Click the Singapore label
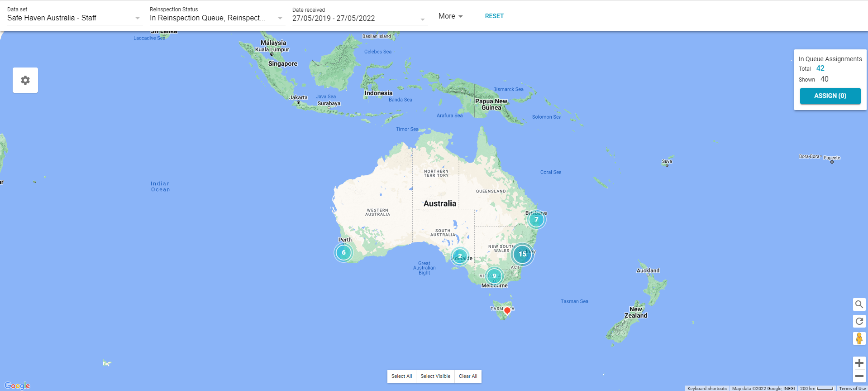868x391 pixels. (283, 63)
